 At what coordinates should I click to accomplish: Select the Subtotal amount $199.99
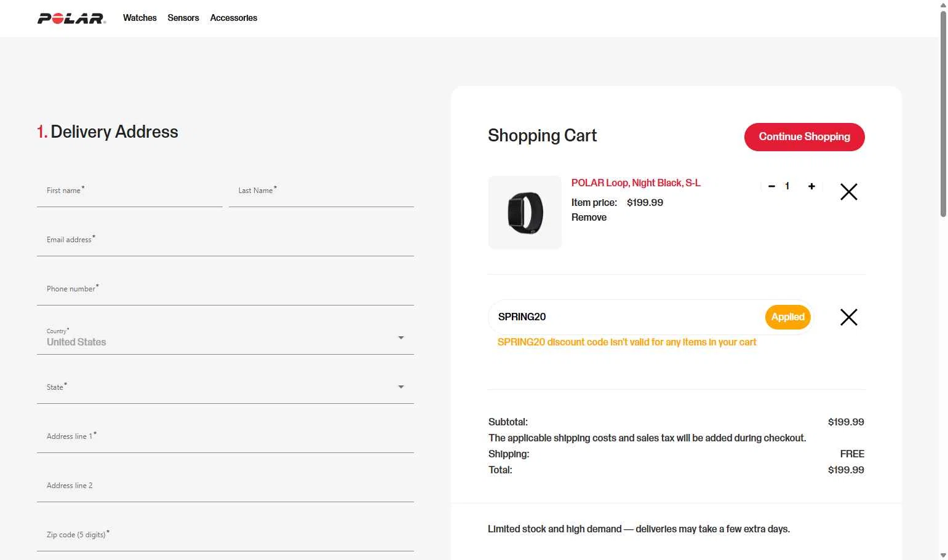tap(846, 422)
